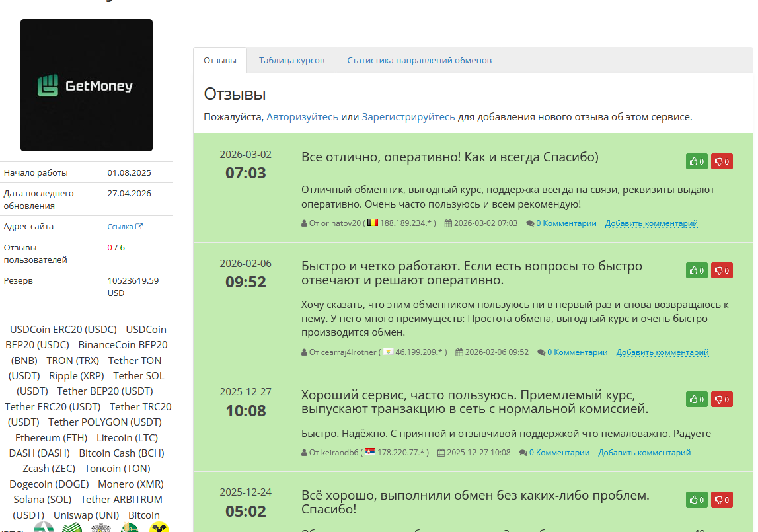Add comment to orinatov20's review
This screenshot has height=532, width=758.
(x=651, y=223)
